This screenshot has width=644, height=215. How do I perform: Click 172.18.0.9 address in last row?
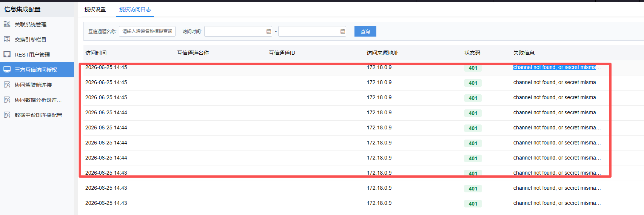[379, 203]
